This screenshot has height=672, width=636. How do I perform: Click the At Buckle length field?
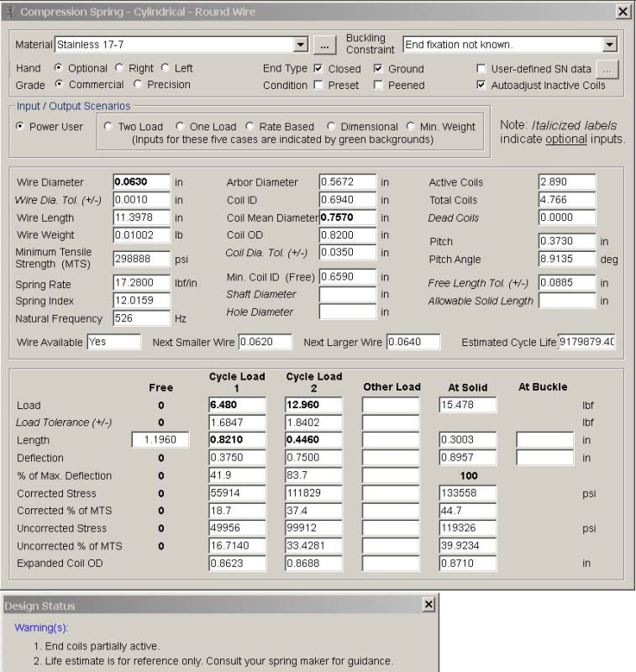[x=545, y=439]
